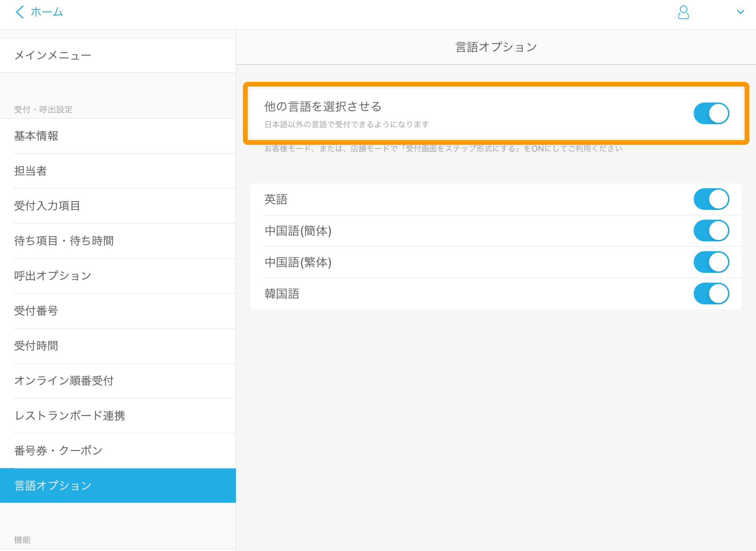The height and width of the screenshot is (551, 756).
Task: Click the 中国語(繁体) row label
Action: [298, 263]
